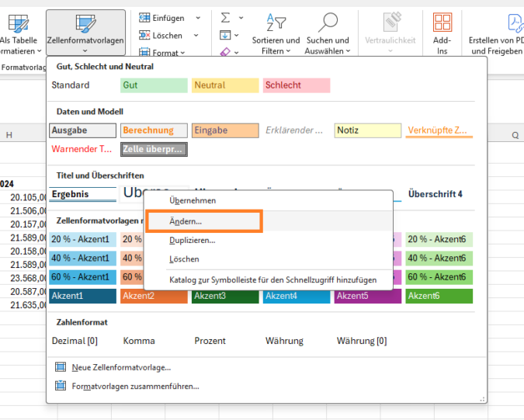
Task: Apply the Prozent number format style
Action: [x=210, y=341]
